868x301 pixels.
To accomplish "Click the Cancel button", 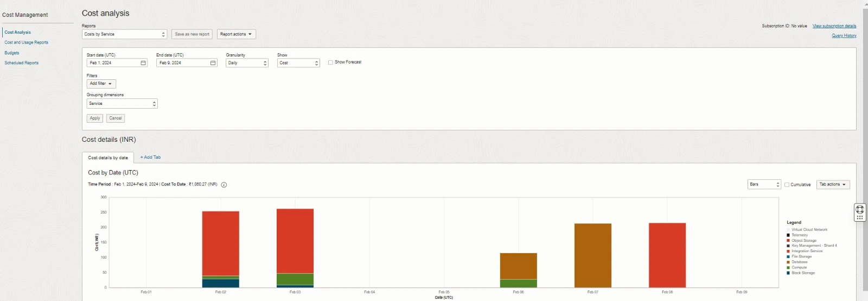I will pyautogui.click(x=116, y=118).
